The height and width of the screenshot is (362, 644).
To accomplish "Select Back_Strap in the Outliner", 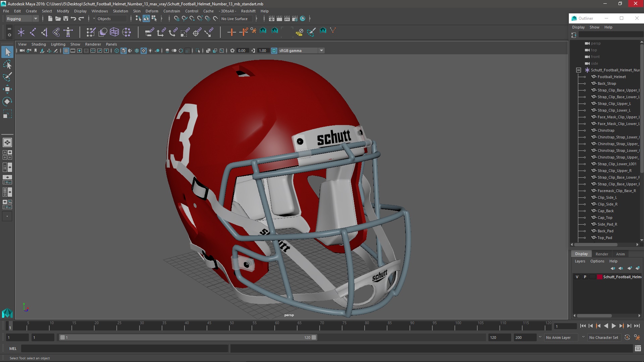I will (x=606, y=83).
